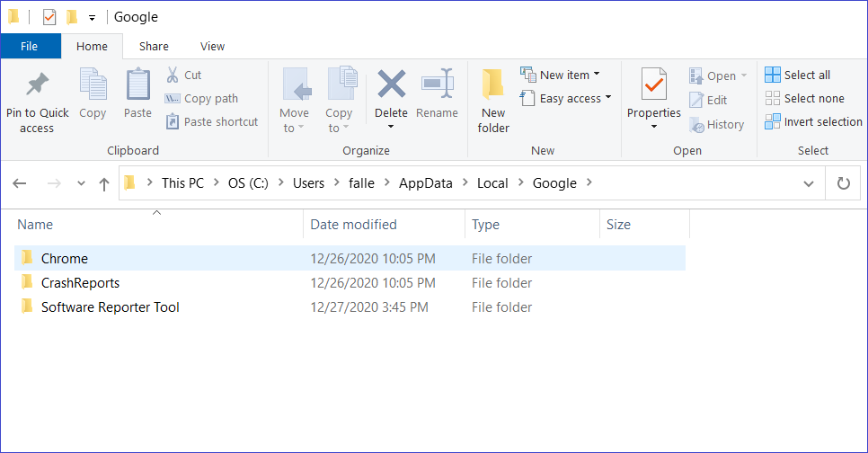
Task: Refresh the folder view
Action: [843, 183]
